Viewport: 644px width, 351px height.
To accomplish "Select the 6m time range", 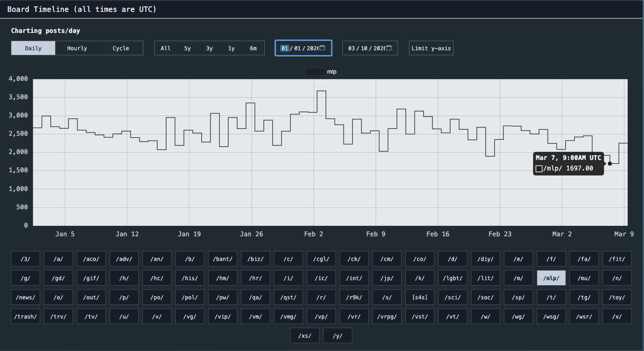I will pyautogui.click(x=253, y=48).
